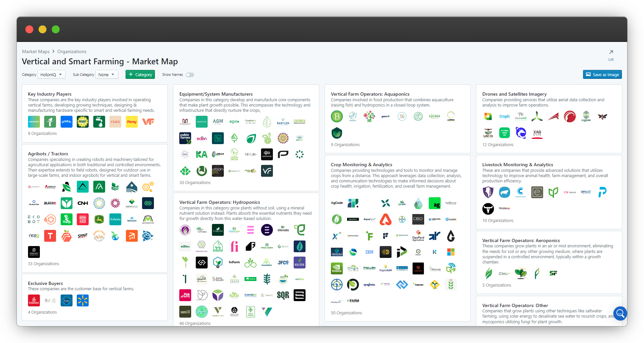Open the Hortau logo
This screenshot has height=343, width=644.
337,252
